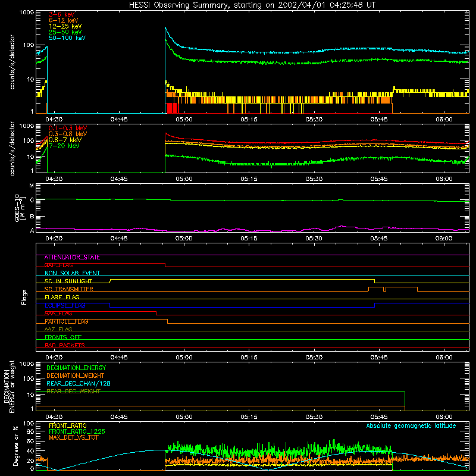Click the Absolute geomagnetic latitude label
This screenshot has height=476, width=476.
click(411, 425)
